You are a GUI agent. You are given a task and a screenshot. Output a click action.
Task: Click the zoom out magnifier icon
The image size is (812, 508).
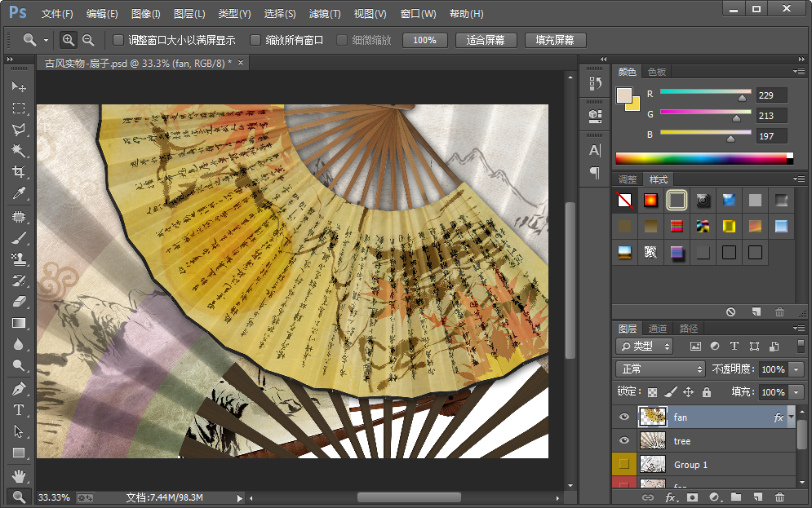coord(88,40)
